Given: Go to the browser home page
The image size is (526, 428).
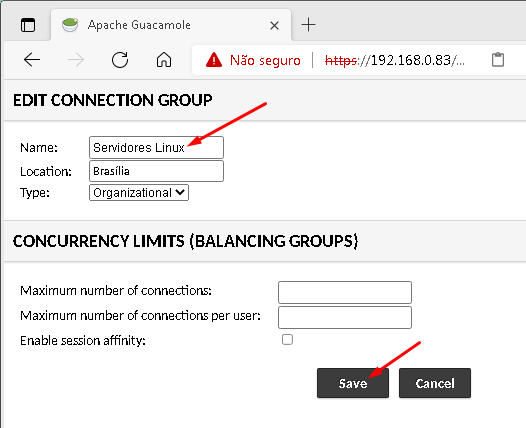Looking at the screenshot, I should point(164,60).
